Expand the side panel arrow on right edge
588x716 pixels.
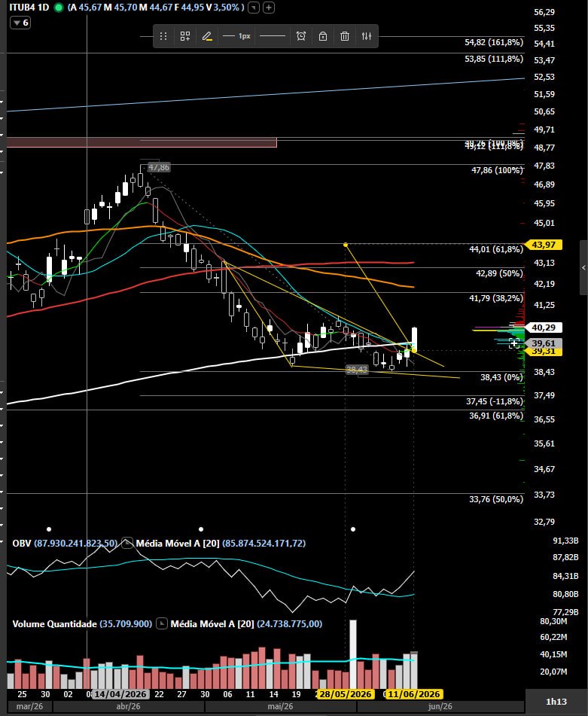click(x=583, y=268)
